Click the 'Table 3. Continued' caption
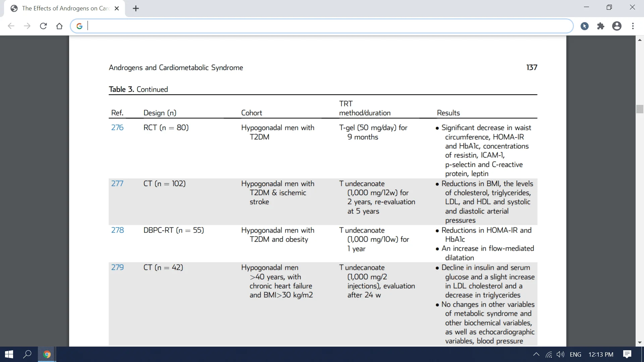 [x=138, y=89]
